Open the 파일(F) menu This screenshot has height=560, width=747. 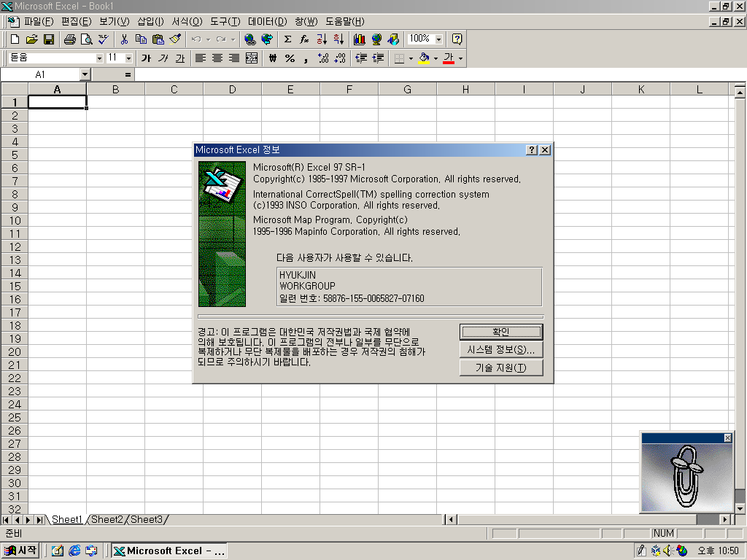pos(39,21)
